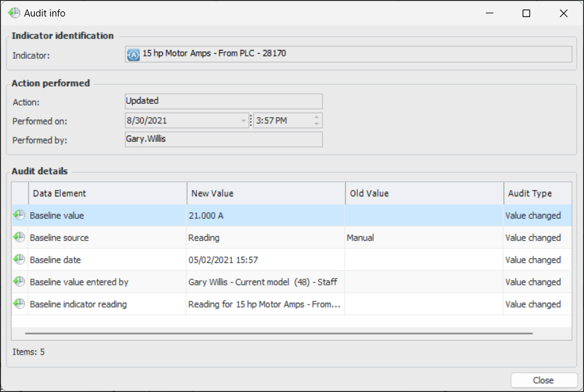The height and width of the screenshot is (392, 584).
Task: Click the audit icon in Baseline value row
Action: 19,215
